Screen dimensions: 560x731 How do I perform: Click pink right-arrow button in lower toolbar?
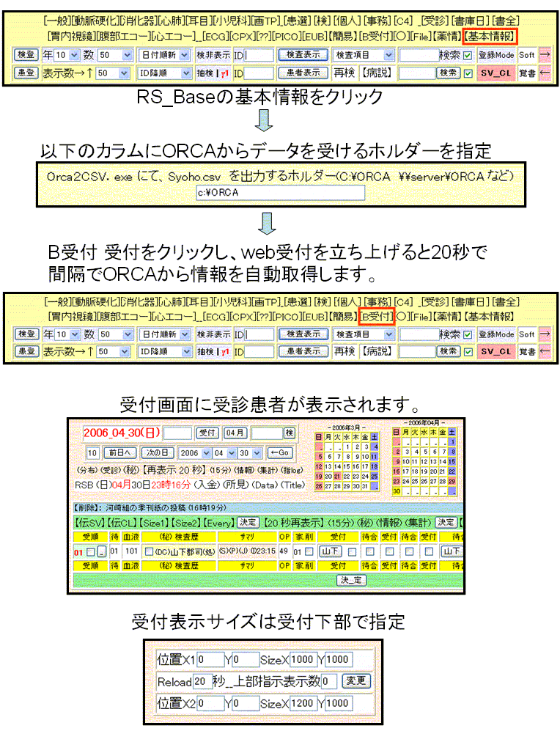[x=545, y=334]
